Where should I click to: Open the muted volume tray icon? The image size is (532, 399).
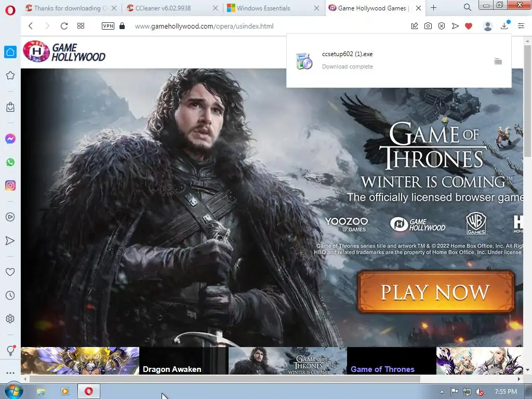click(x=480, y=392)
